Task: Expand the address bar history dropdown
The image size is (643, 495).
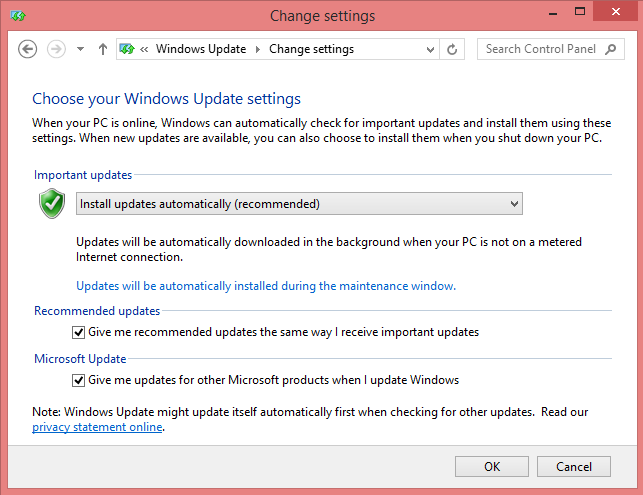Action: 431,49
